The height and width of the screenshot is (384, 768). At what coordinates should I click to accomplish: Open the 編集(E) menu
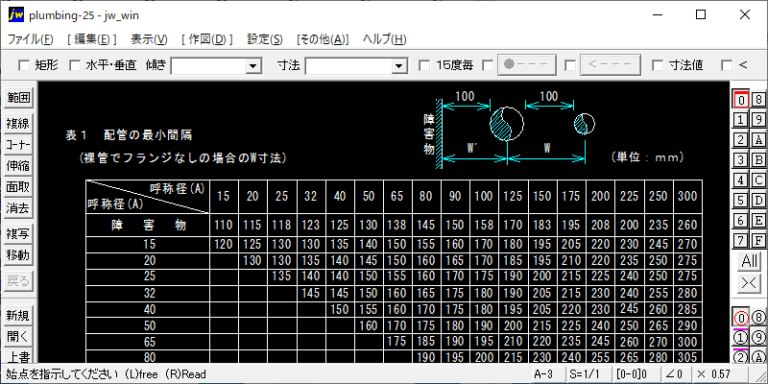(92, 40)
